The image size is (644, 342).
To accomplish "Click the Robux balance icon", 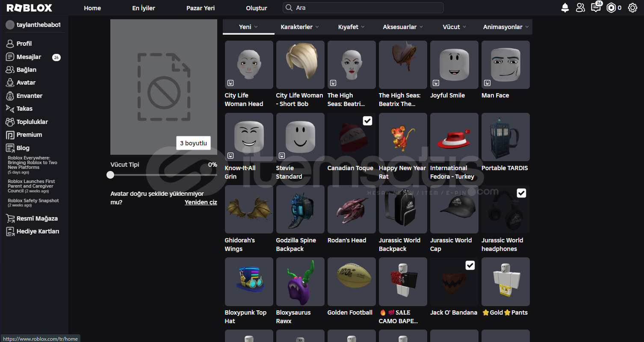I will click(611, 8).
